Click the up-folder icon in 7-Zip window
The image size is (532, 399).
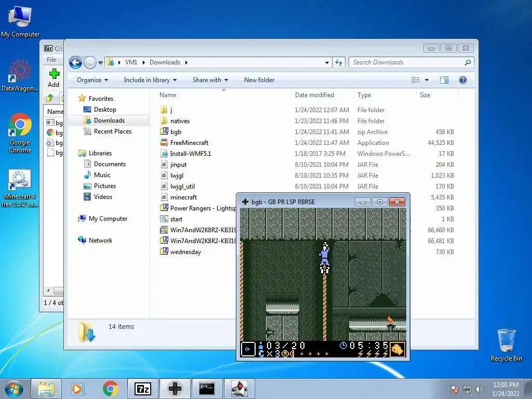(50, 98)
